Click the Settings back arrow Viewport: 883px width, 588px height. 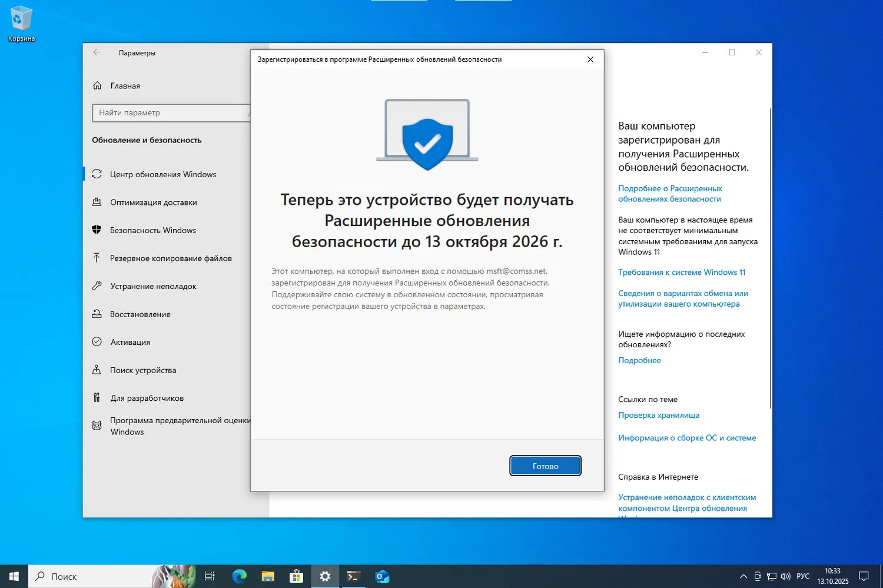[x=97, y=52]
